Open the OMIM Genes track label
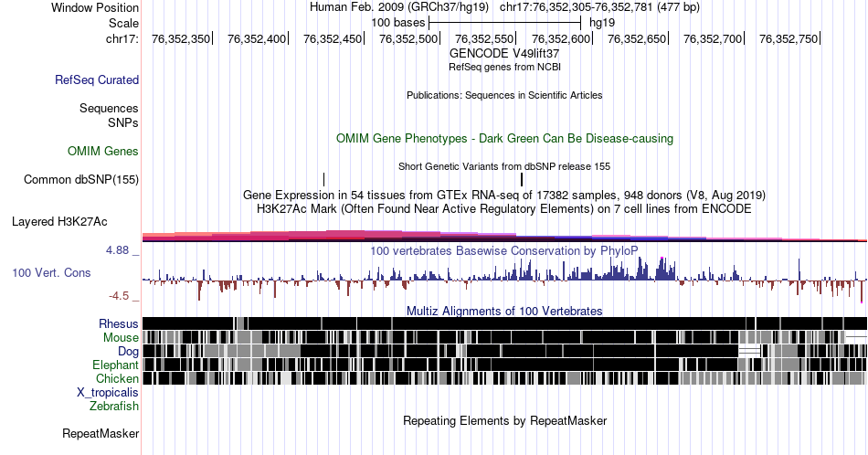Viewport: 868px width, 455px height. pos(102,151)
